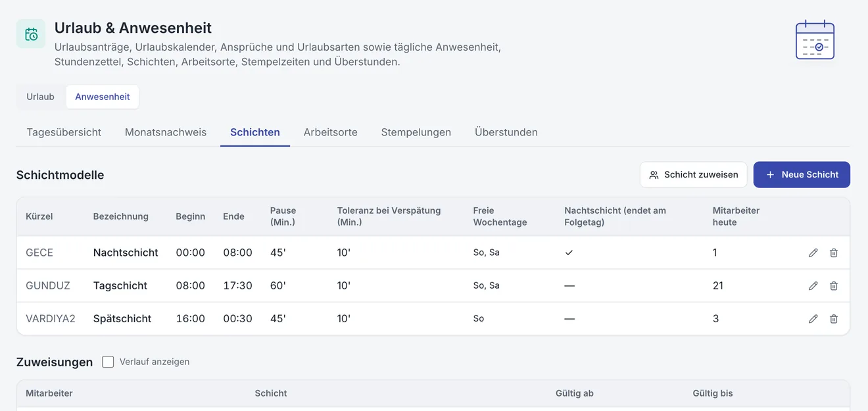868x411 pixels.
Task: Click the Ende column header
Action: tap(233, 216)
